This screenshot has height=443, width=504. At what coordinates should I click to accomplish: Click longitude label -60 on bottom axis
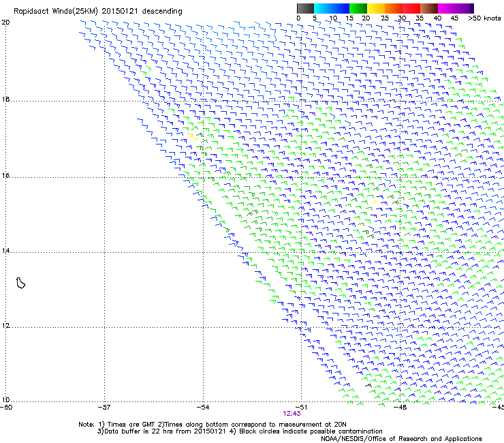click(6, 408)
